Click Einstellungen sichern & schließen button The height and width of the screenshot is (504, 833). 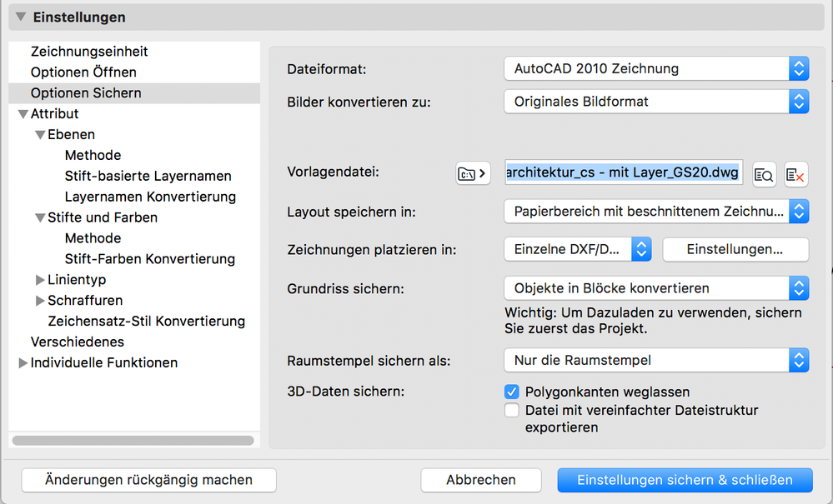tap(685, 480)
